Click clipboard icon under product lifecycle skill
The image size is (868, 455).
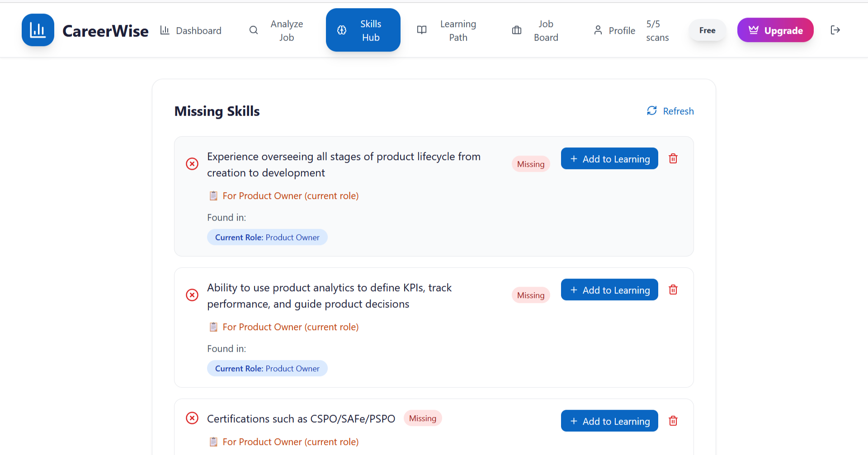[x=213, y=196]
